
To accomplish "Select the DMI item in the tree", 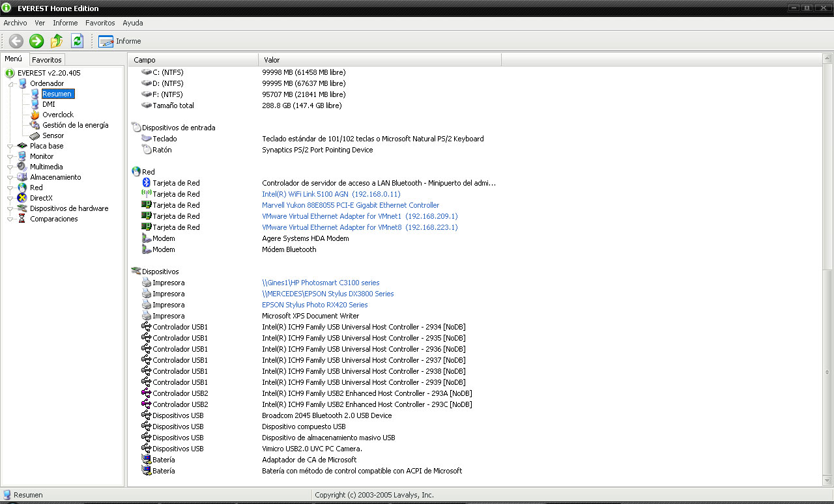I will pyautogui.click(x=49, y=104).
